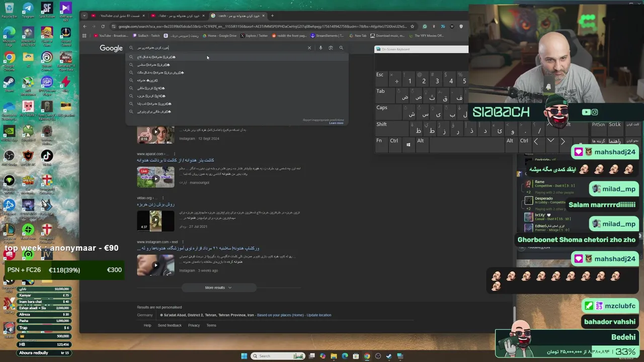The height and width of the screenshot is (362, 644).
Task: Select the last search suggestion in the dropdown
Action: coord(236,112)
